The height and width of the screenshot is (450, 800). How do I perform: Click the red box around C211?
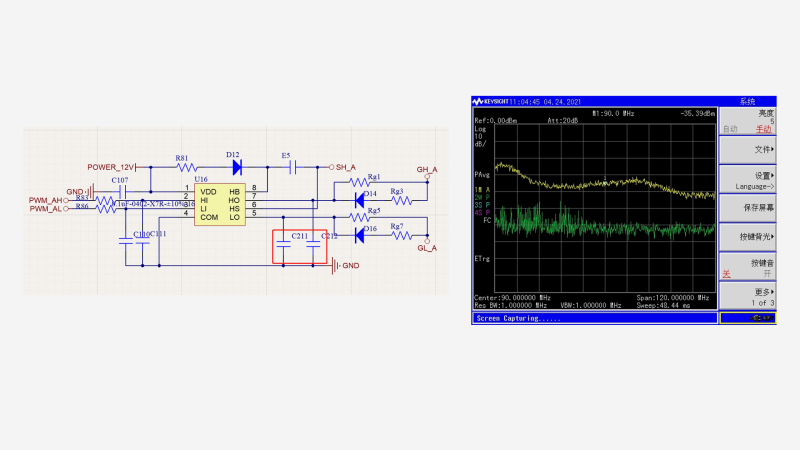301,247
